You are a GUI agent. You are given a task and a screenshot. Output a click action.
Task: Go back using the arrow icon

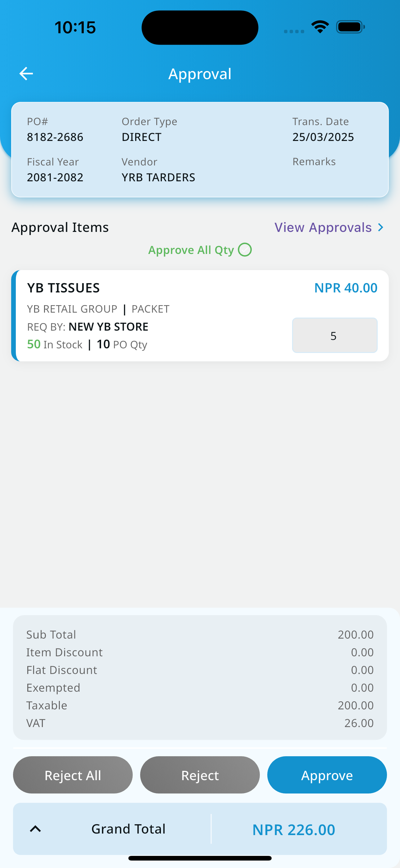[26, 74]
